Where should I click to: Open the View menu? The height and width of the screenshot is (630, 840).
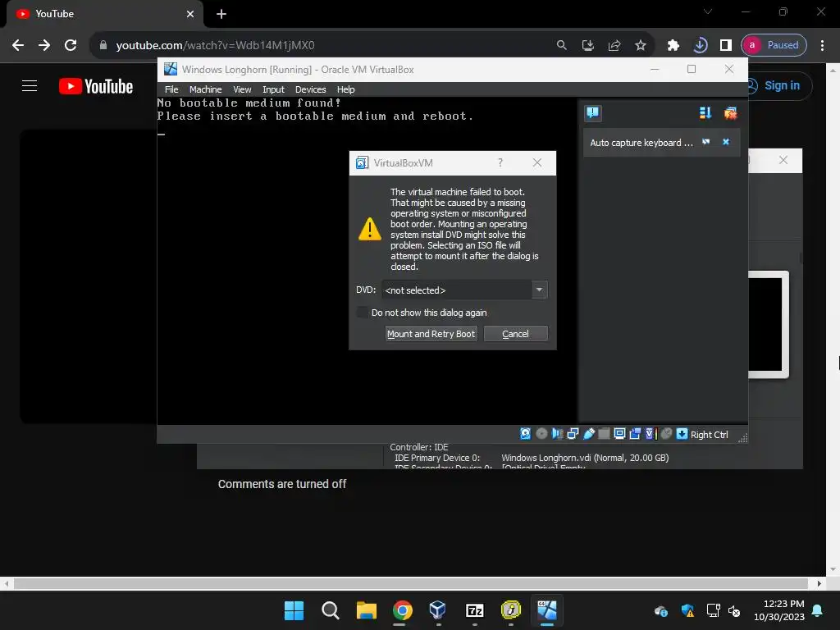(x=242, y=89)
